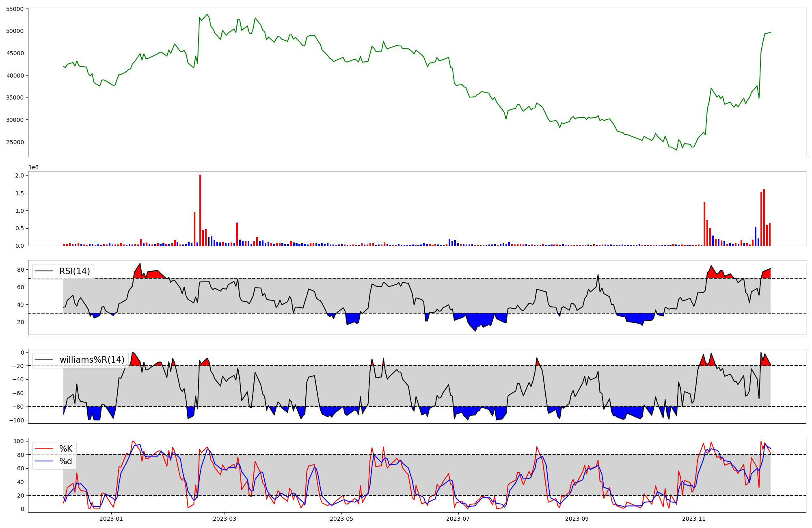Click the -100 Williams %R axis label

[17, 420]
